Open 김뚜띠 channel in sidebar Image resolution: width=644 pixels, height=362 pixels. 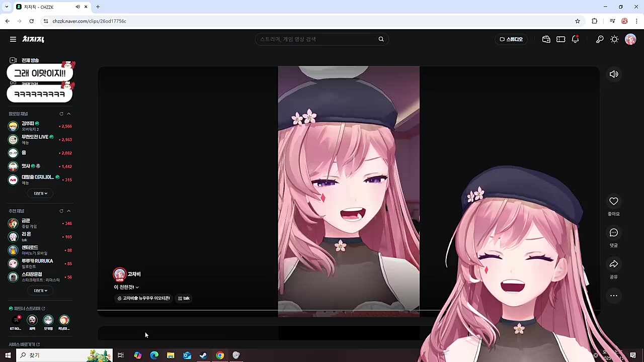[40, 126]
